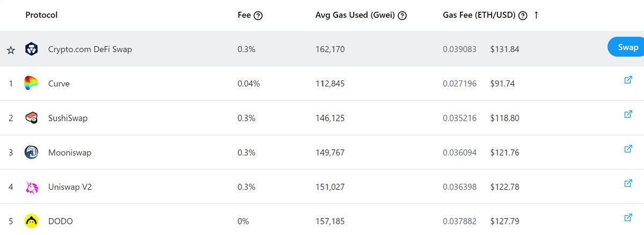Click the Fee help question mark icon
644x235 pixels.
point(258,16)
